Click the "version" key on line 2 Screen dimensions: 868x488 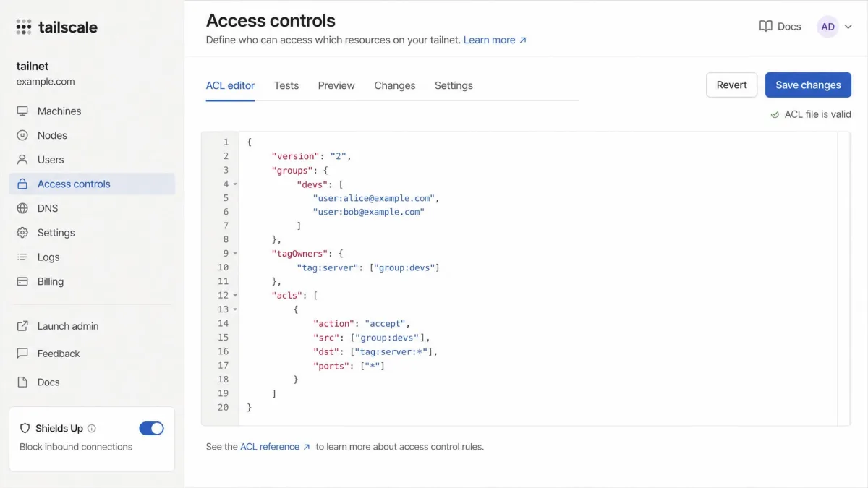[x=297, y=156]
